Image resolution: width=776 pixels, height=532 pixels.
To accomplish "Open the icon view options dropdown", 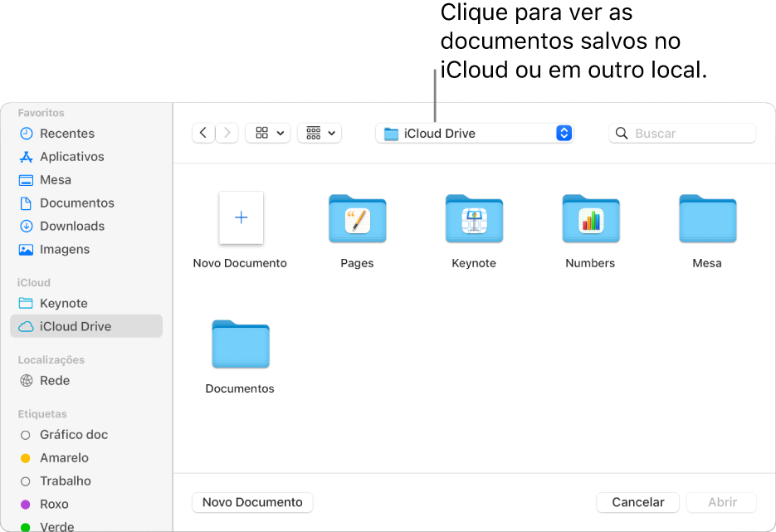I will [268, 133].
